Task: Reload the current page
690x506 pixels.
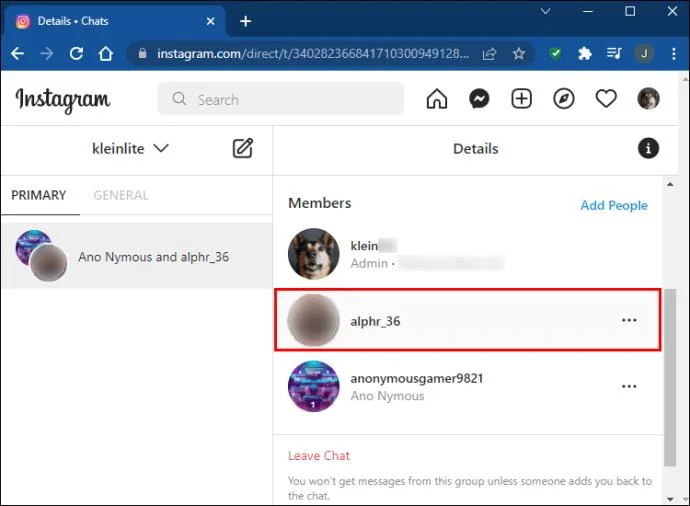Action: point(76,54)
